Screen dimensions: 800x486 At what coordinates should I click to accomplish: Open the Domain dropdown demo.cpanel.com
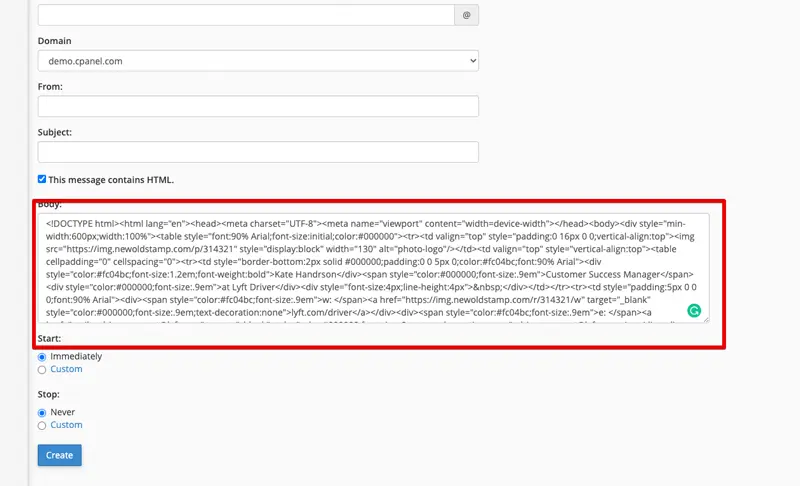pyautogui.click(x=258, y=61)
